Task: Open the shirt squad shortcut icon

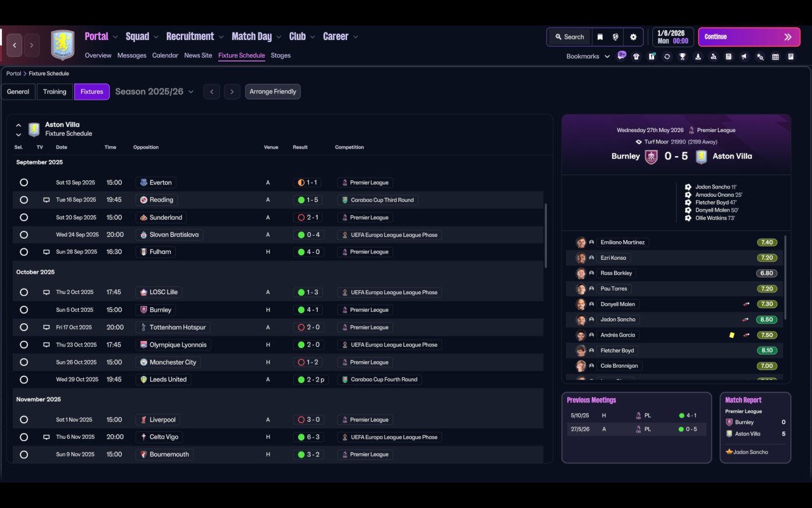Action: pyautogui.click(x=636, y=57)
